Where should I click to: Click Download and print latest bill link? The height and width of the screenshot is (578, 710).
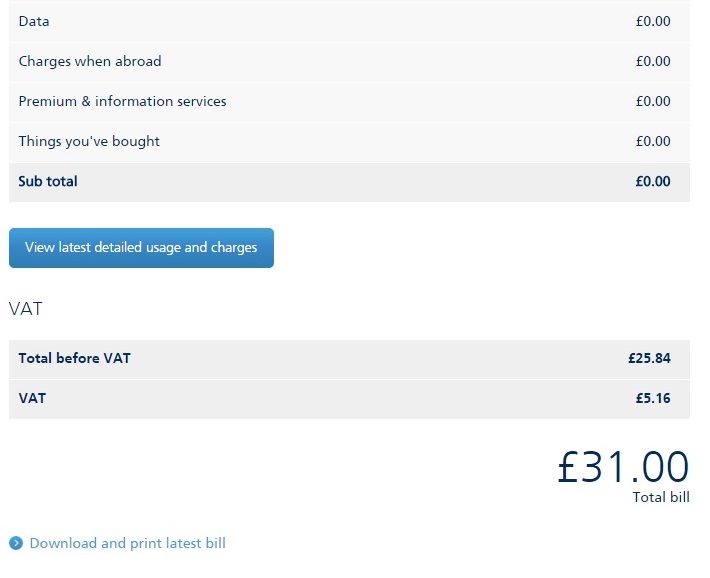coord(127,543)
